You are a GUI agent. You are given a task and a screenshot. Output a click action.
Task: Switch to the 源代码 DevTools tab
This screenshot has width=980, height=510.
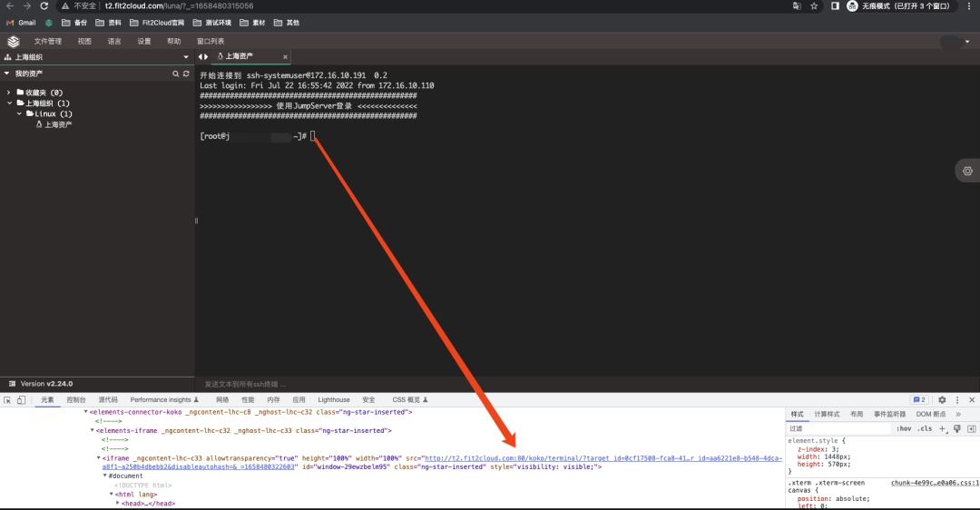pos(108,400)
